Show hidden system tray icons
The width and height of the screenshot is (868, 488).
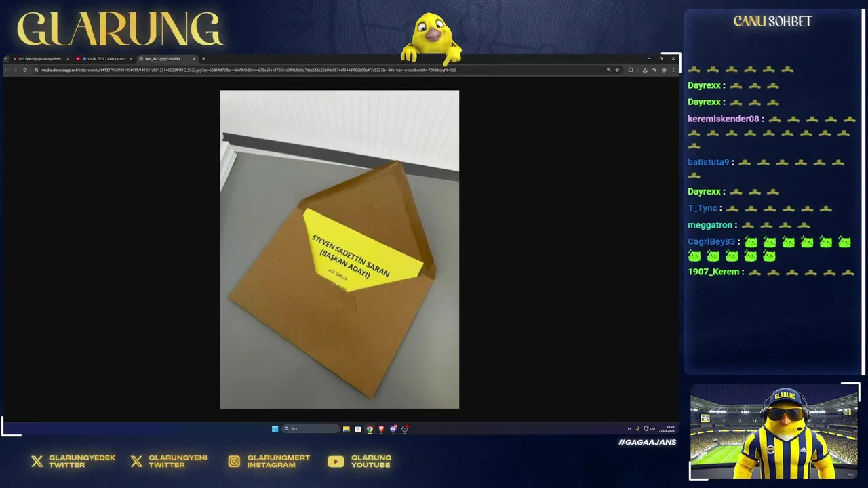(629, 428)
